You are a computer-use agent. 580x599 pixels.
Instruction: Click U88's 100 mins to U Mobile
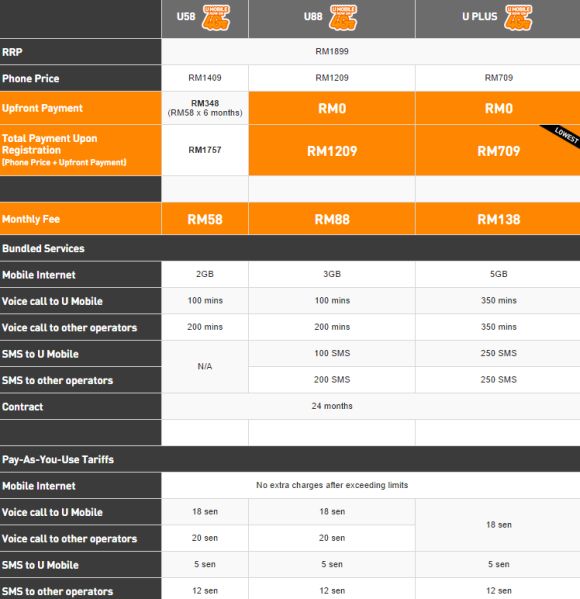332,300
